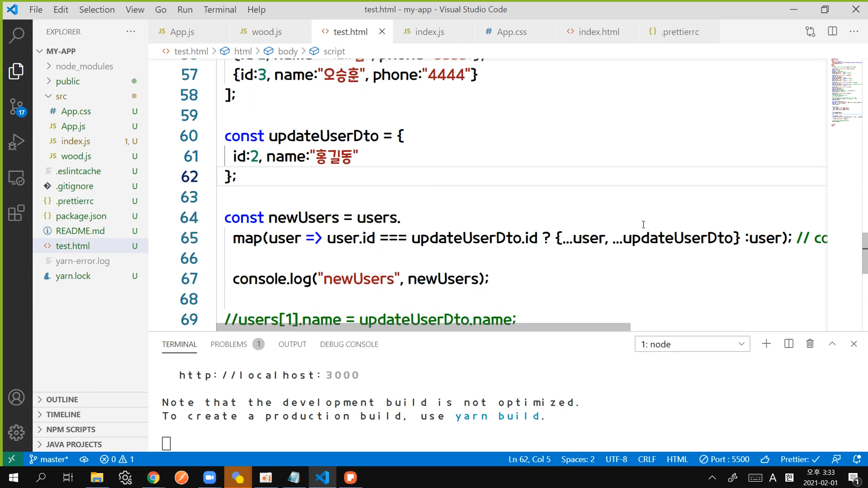868x488 pixels.
Task: Close the terminal panel
Action: pyautogui.click(x=854, y=344)
